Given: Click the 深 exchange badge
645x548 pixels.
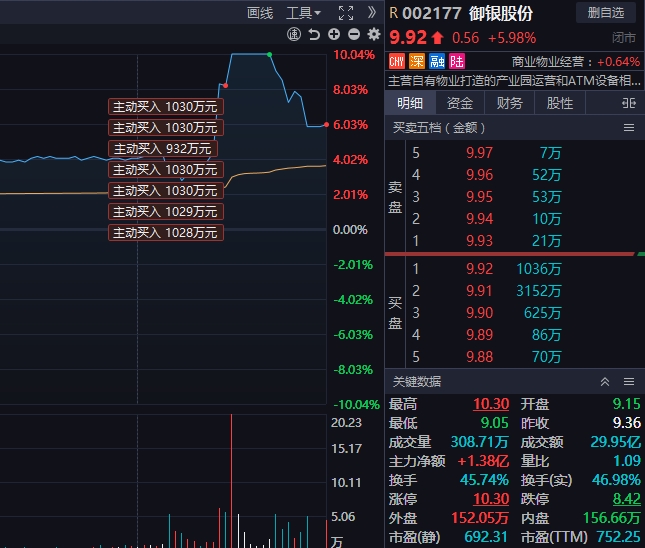Looking at the screenshot, I should [416, 62].
